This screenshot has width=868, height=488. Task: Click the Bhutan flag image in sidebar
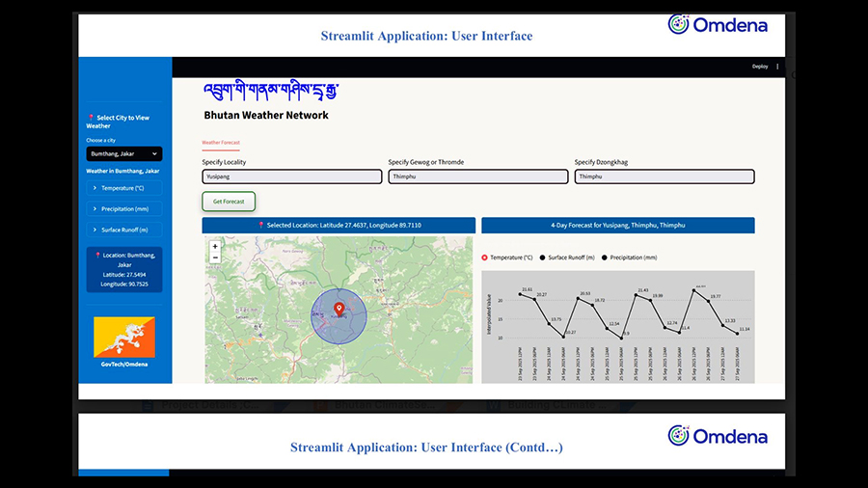pyautogui.click(x=123, y=338)
